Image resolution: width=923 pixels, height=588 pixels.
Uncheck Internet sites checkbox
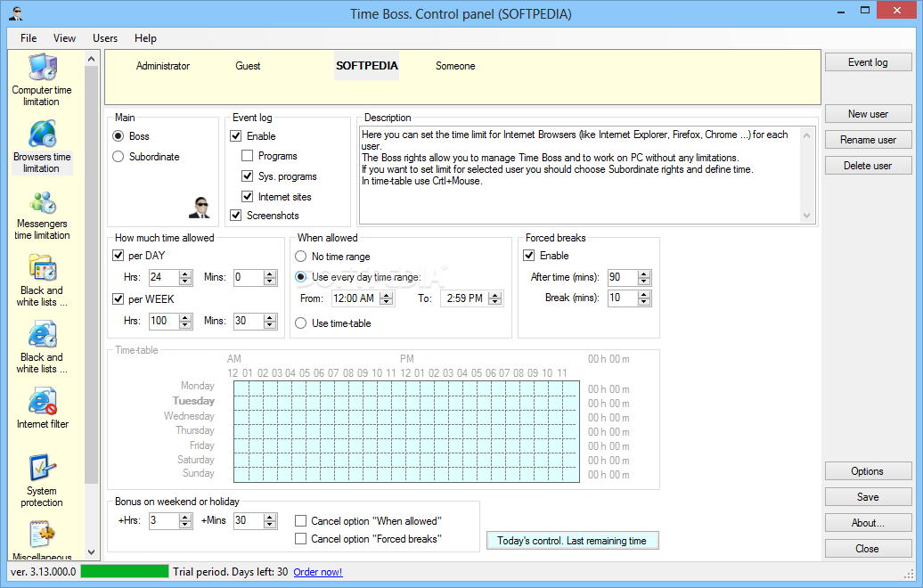point(248,197)
